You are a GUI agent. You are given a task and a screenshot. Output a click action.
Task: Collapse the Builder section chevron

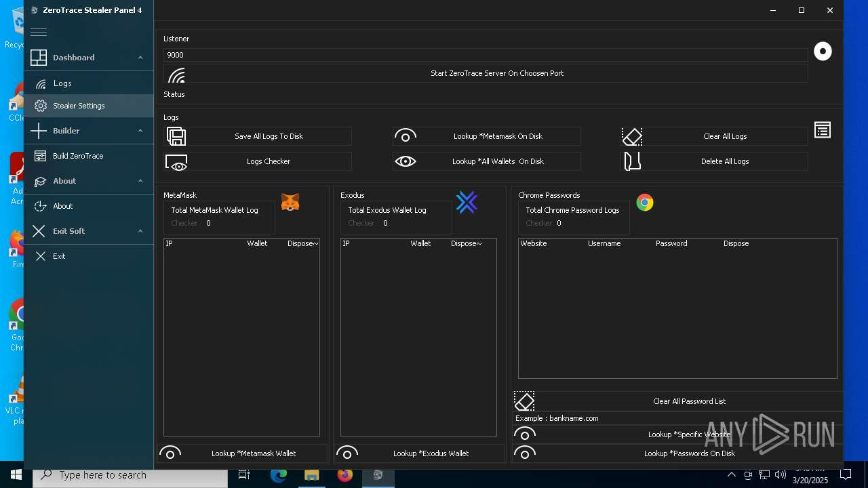[x=140, y=131]
